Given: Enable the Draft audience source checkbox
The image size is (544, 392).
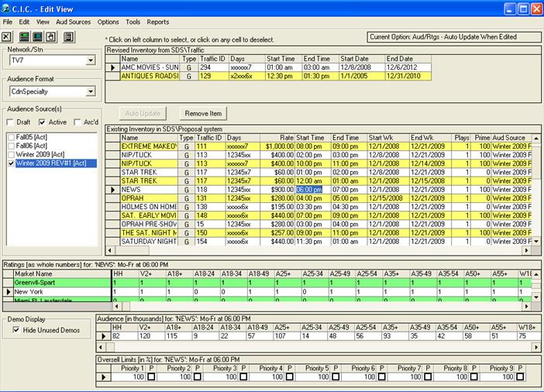Looking at the screenshot, I should point(9,122).
